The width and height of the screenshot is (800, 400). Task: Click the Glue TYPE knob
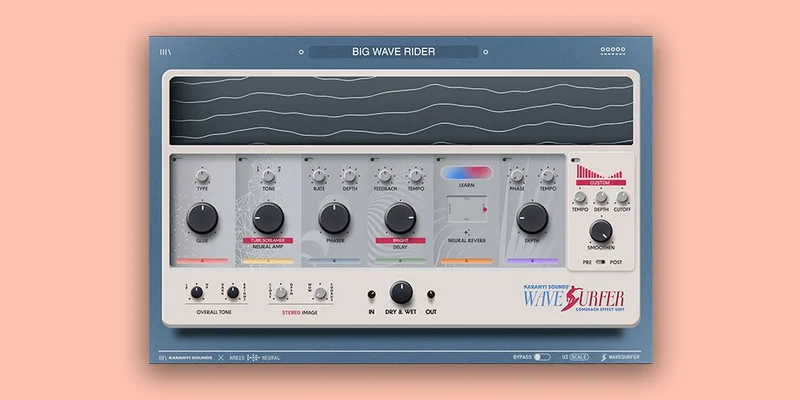[x=202, y=177]
